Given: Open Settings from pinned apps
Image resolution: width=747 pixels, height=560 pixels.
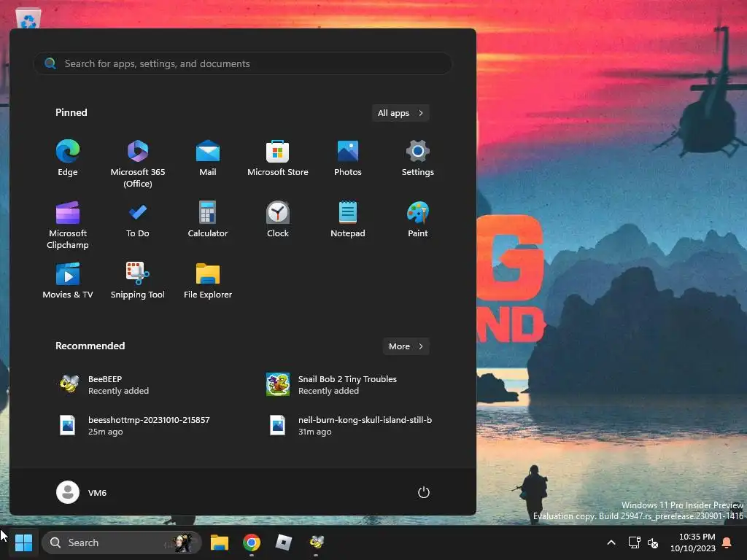Looking at the screenshot, I should click(x=418, y=159).
